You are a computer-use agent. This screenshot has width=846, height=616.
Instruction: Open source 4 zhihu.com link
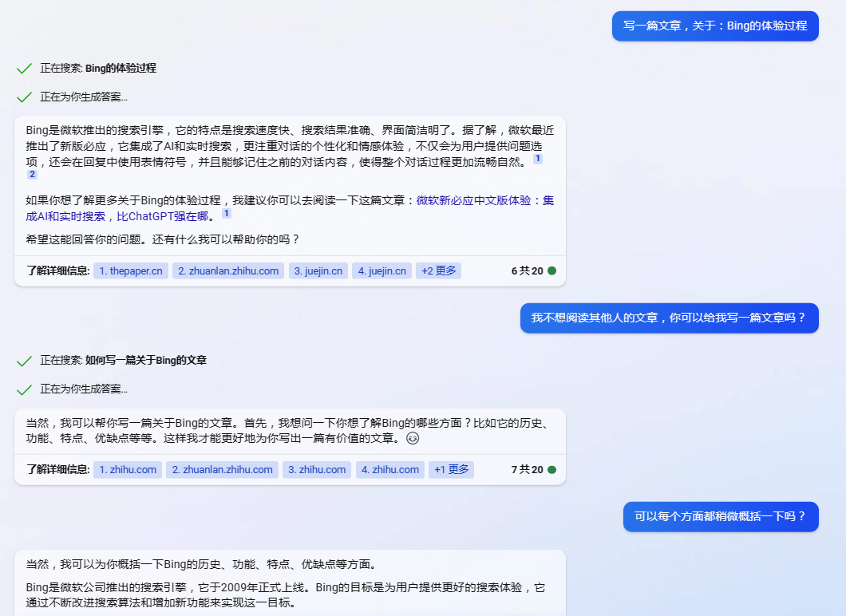click(390, 470)
